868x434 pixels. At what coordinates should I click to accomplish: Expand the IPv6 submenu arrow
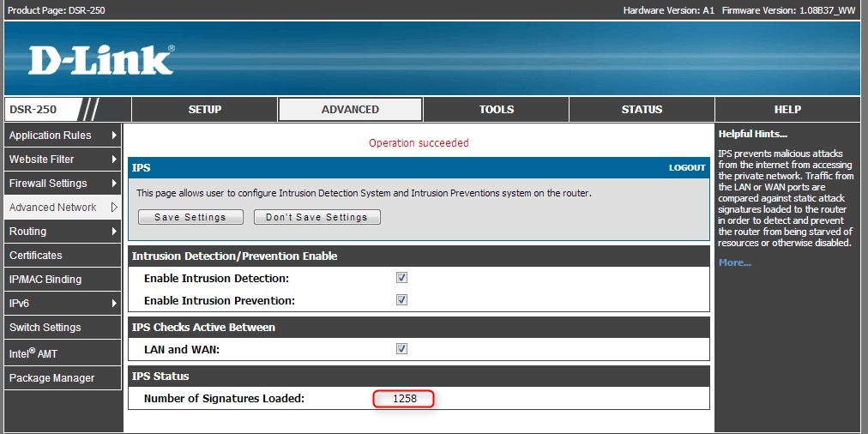pos(114,304)
